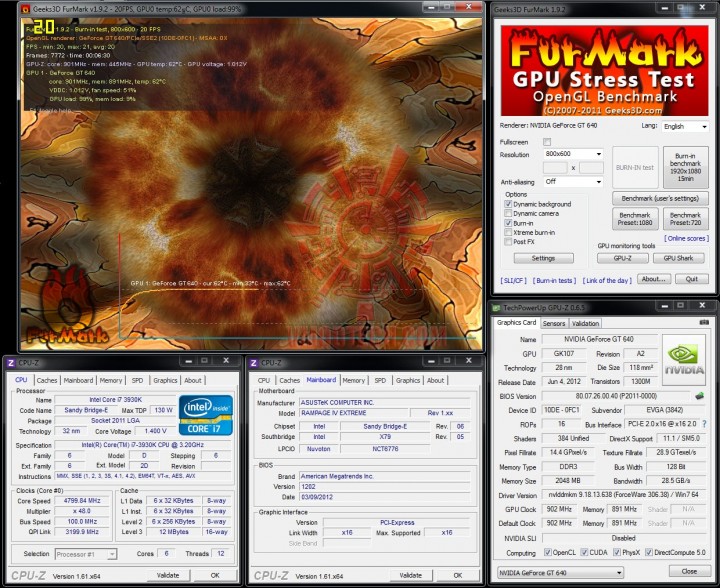Click the Core Speed 4799.84 MHz value
The image size is (720, 588).
[82, 501]
